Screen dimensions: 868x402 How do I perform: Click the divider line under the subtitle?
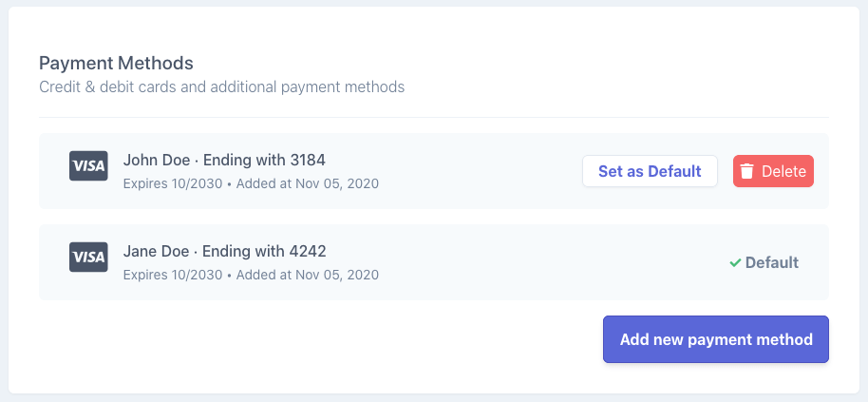click(x=434, y=118)
